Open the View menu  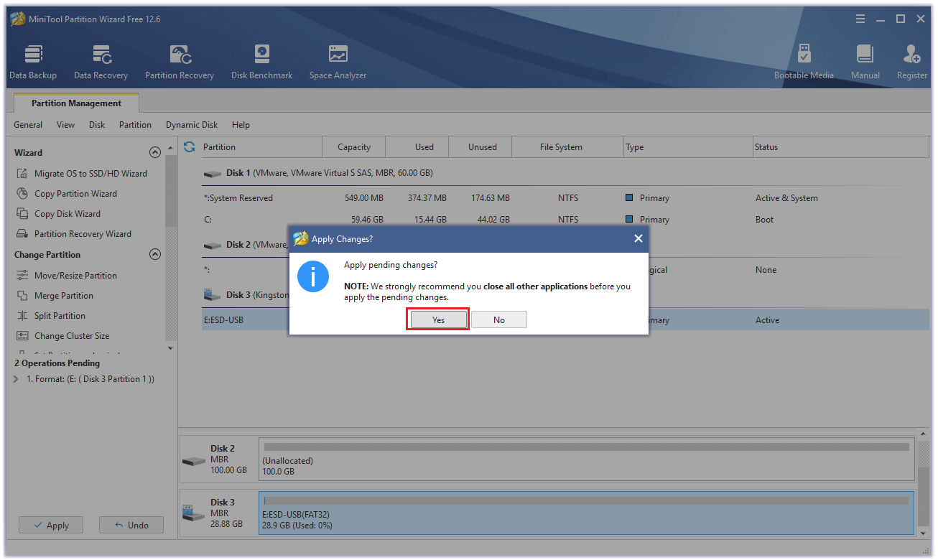65,125
